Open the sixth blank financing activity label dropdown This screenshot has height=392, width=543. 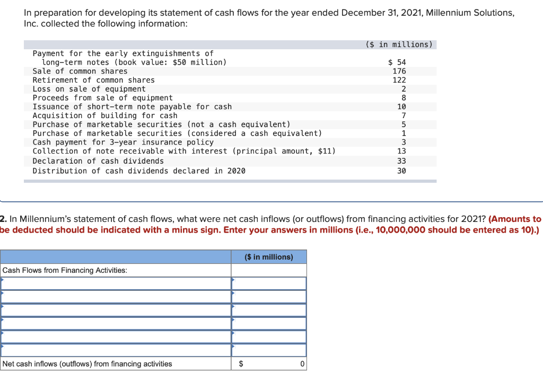pyautogui.click(x=116, y=350)
